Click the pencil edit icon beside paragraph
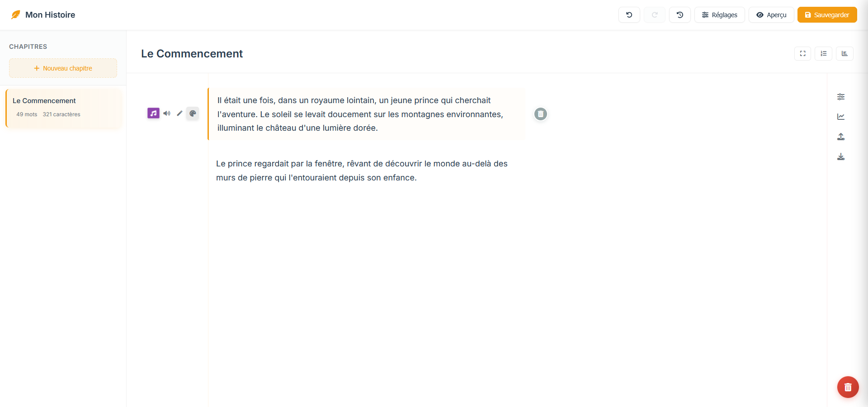868x407 pixels. coord(179,114)
